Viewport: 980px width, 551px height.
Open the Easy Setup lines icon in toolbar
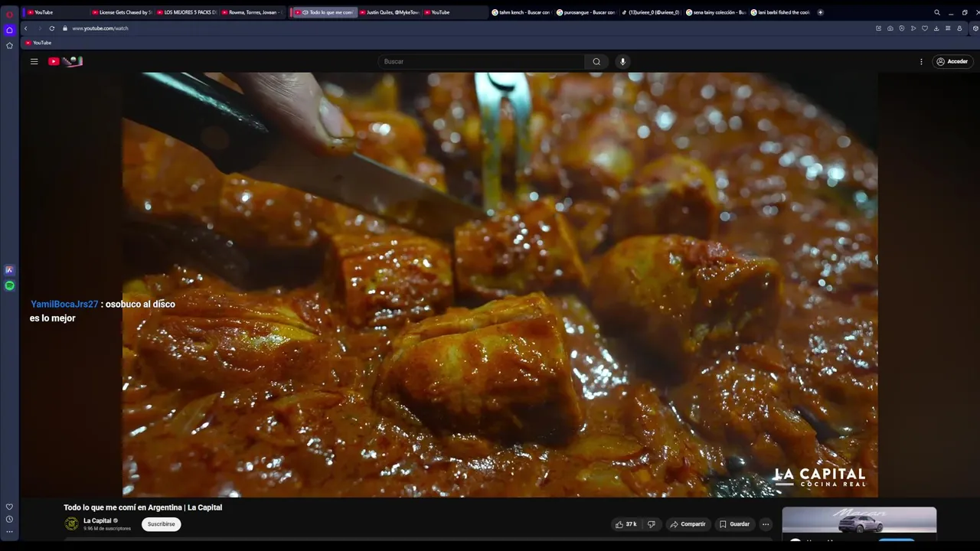tap(948, 28)
